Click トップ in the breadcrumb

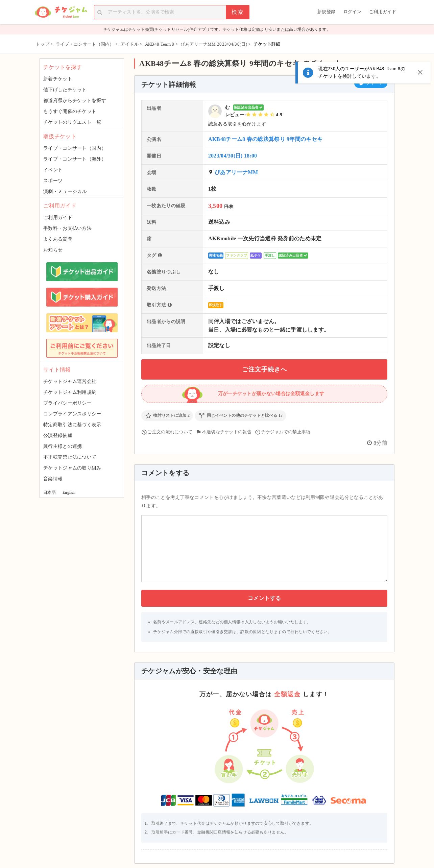[x=43, y=44]
